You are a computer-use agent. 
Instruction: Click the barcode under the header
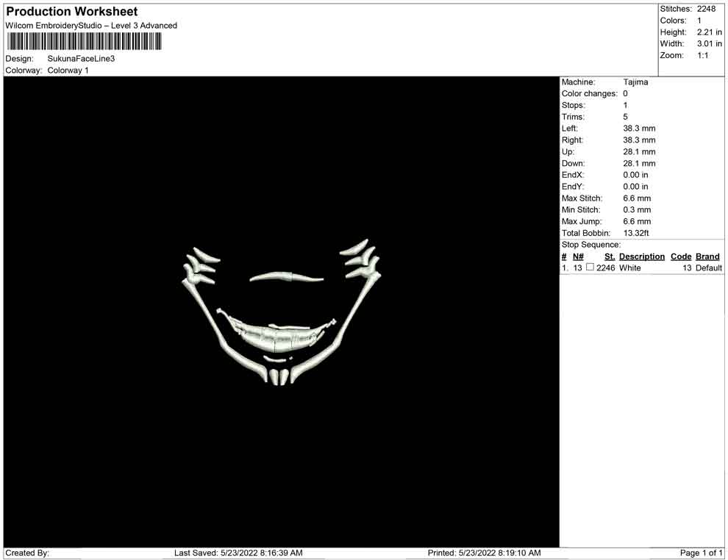click(84, 42)
